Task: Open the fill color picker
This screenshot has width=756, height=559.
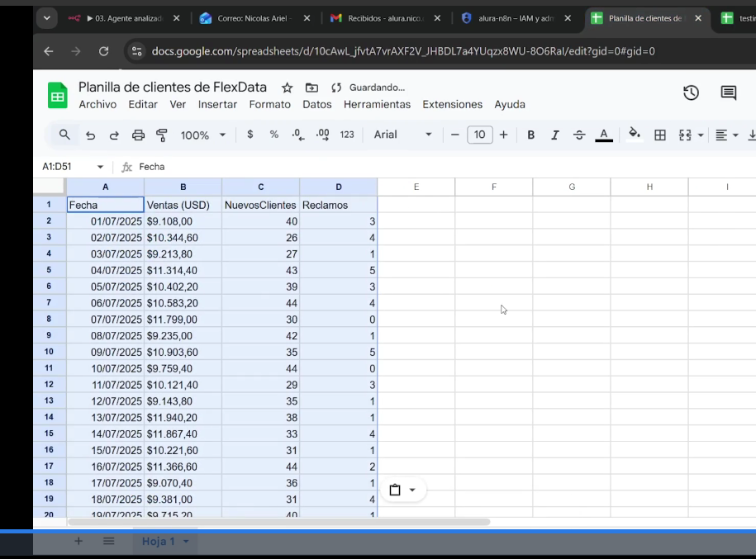Action: (635, 134)
